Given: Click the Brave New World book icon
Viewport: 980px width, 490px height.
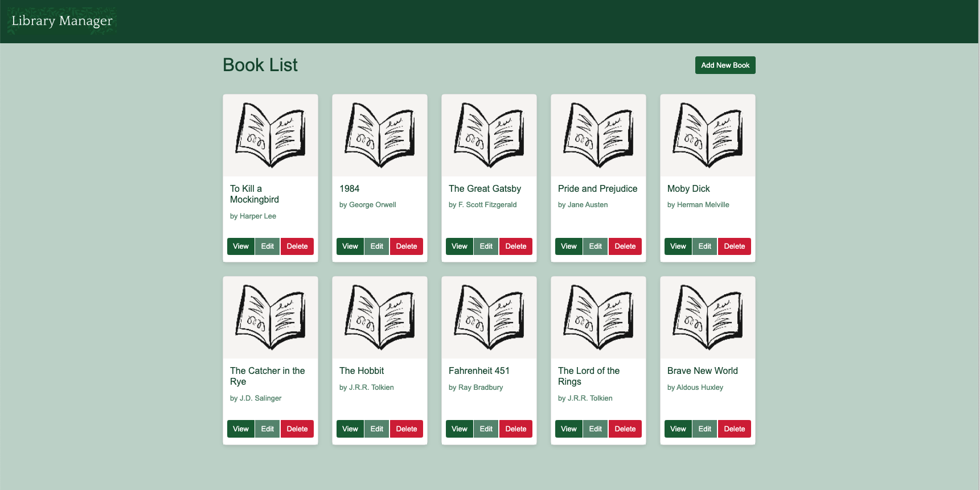Looking at the screenshot, I should click(707, 318).
